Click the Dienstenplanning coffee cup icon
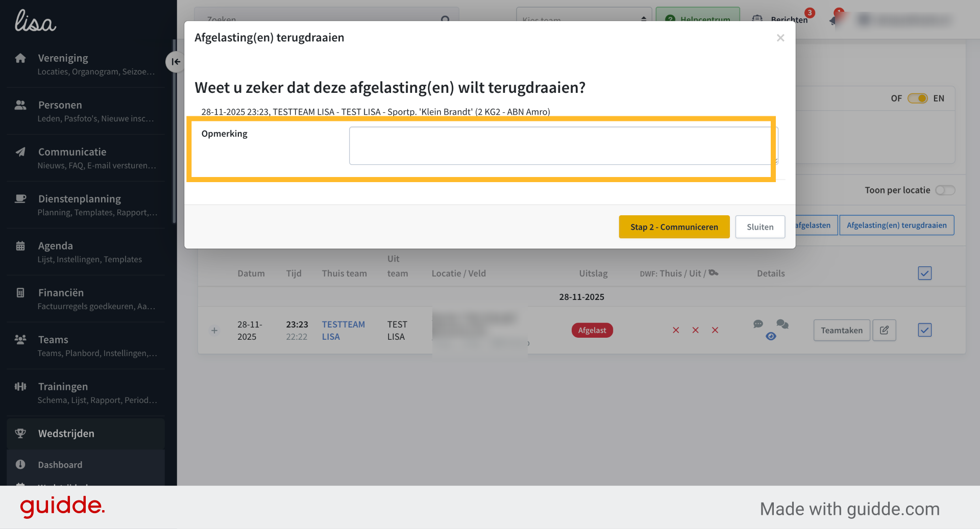980x529 pixels. tap(20, 199)
